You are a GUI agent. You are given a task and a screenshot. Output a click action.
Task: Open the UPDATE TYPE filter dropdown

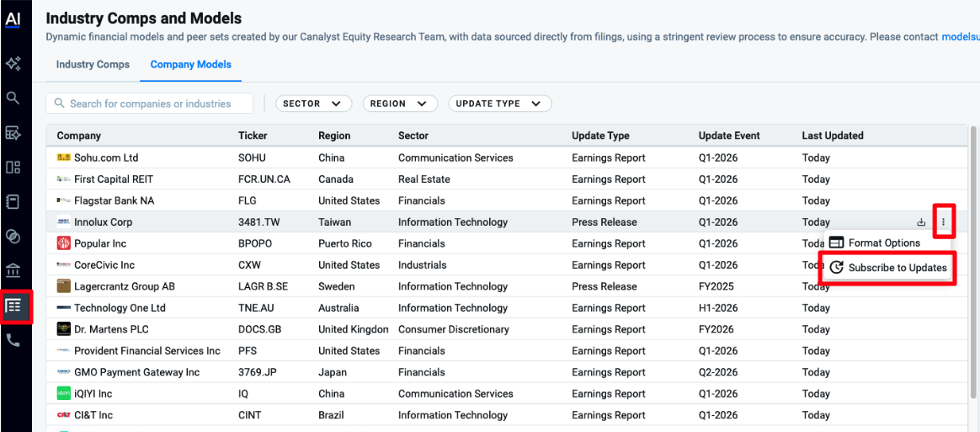point(500,104)
